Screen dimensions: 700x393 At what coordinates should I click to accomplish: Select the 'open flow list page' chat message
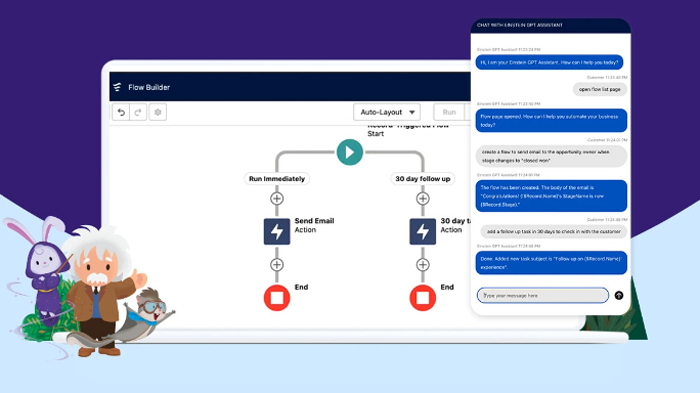pos(600,89)
